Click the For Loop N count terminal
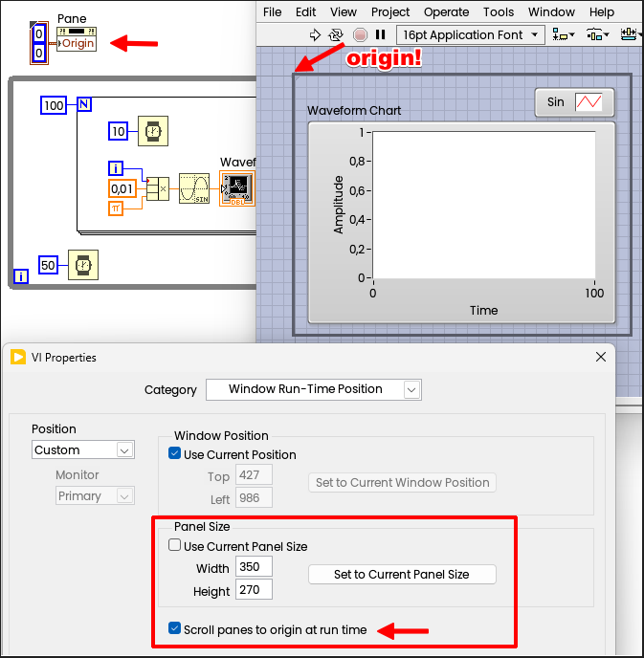The width and height of the screenshot is (644, 658). click(84, 104)
